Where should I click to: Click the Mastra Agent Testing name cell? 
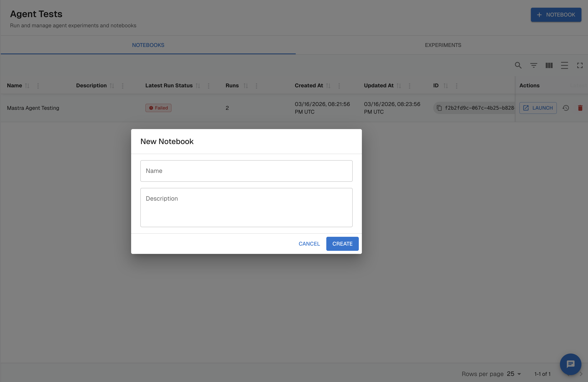[x=33, y=108]
